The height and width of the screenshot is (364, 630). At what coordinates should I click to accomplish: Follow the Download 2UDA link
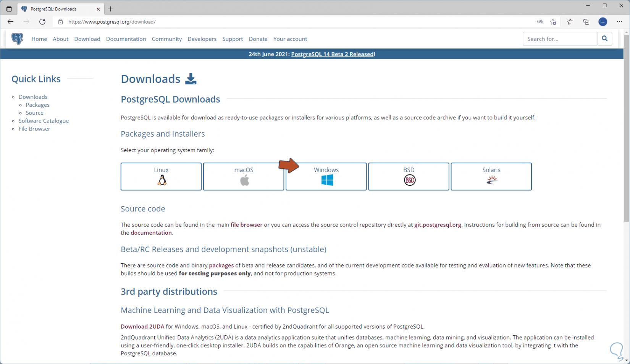[142, 327]
